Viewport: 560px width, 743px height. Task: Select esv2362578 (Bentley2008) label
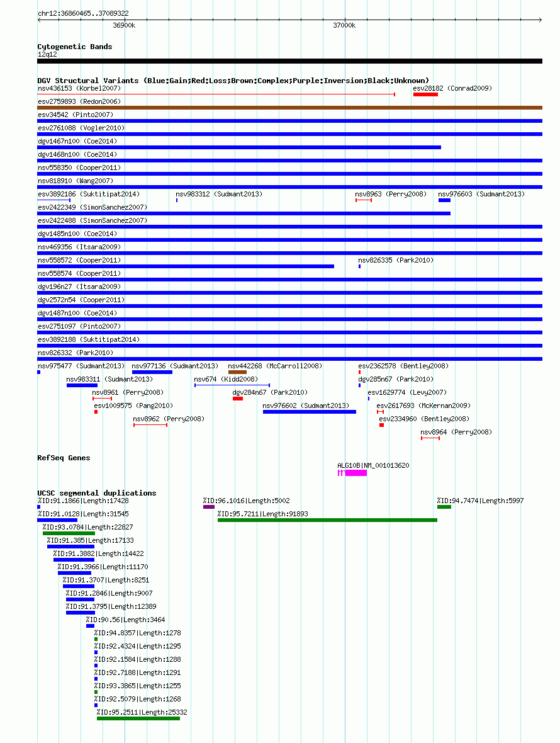[403, 366]
